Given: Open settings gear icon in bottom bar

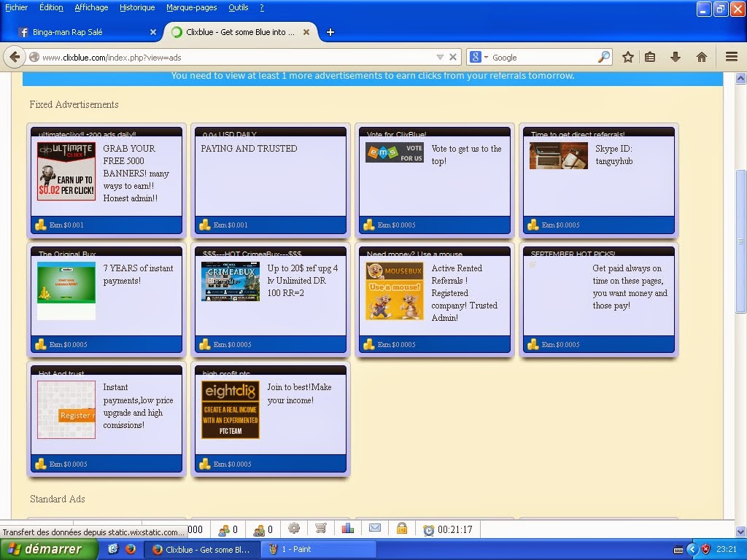Looking at the screenshot, I should [x=294, y=528].
